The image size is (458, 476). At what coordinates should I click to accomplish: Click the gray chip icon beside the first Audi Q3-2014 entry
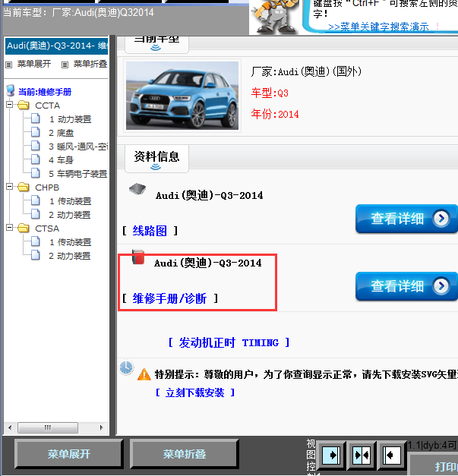tap(137, 189)
